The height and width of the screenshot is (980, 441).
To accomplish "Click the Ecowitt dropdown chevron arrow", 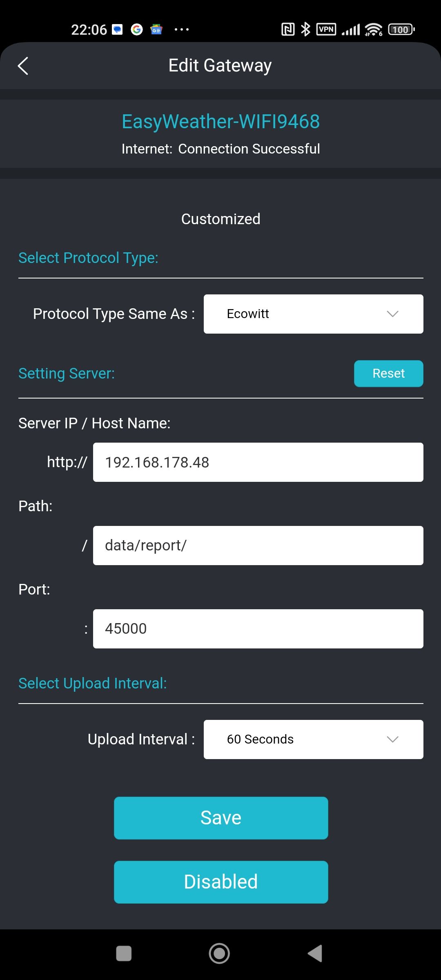I will (392, 314).
